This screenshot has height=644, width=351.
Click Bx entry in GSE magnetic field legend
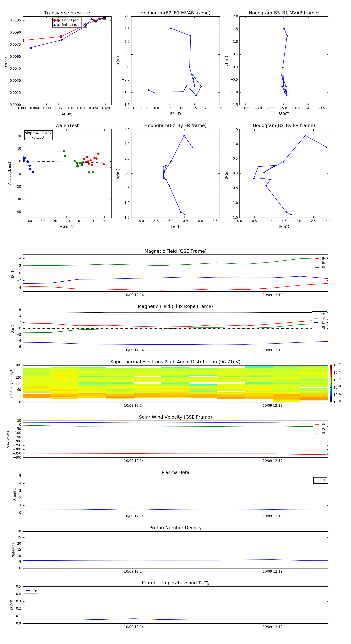tap(320, 259)
